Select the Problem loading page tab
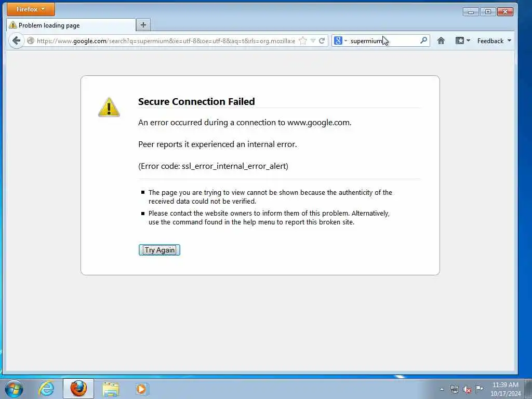Screen dimensions: 532x399 [x=71, y=25]
